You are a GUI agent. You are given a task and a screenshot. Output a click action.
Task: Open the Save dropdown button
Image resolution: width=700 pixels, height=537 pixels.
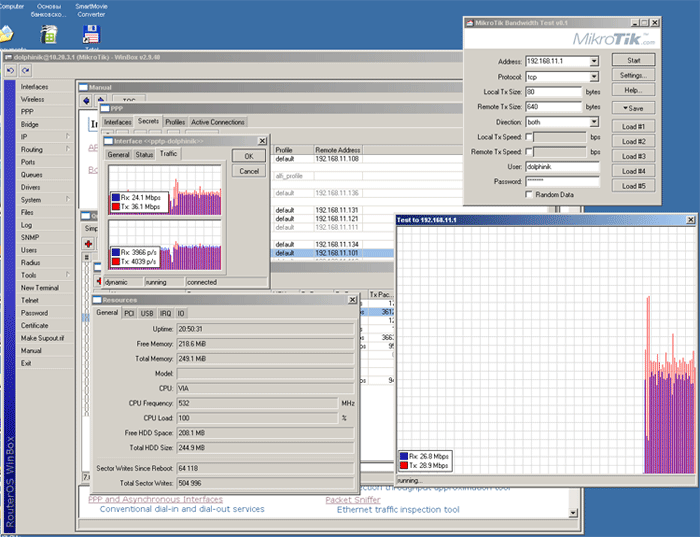633,108
